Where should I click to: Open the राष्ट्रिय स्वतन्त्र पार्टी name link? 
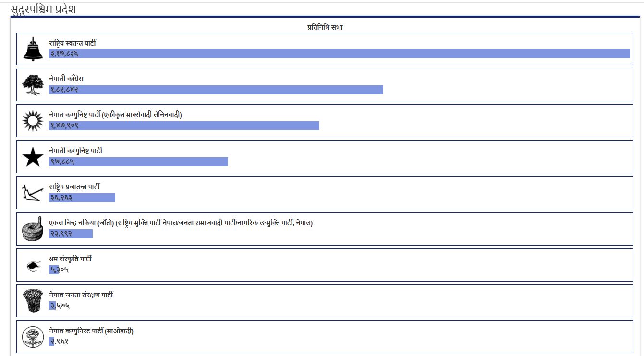tap(73, 43)
